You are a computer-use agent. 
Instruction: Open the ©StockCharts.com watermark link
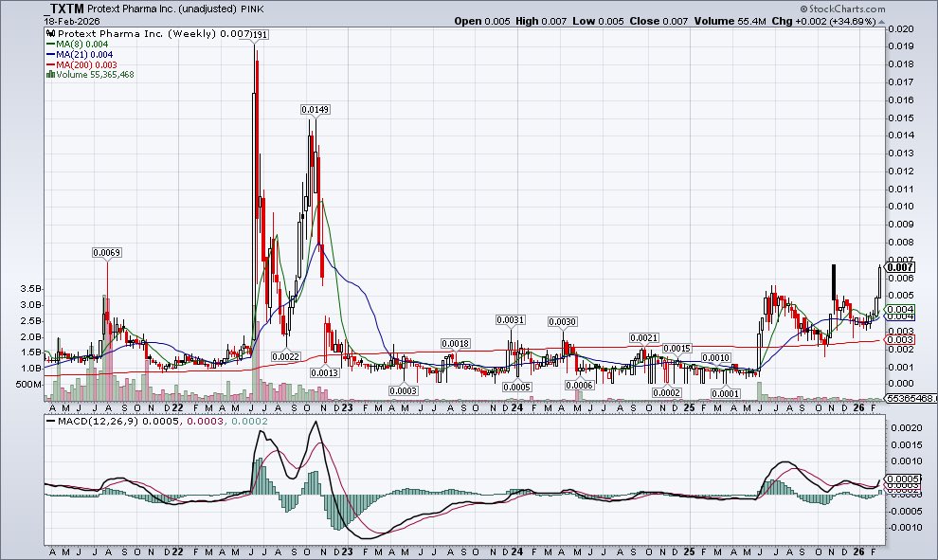click(842, 9)
